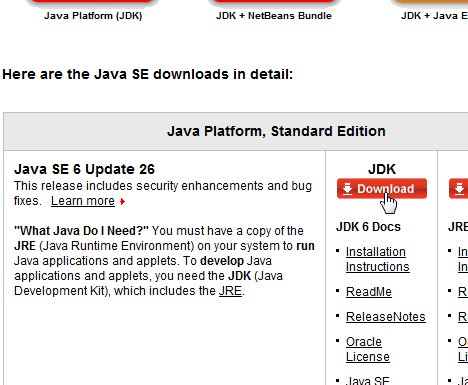Click the "What Java Do I Need?" text
The height and width of the screenshot is (385, 468).
pos(81,231)
